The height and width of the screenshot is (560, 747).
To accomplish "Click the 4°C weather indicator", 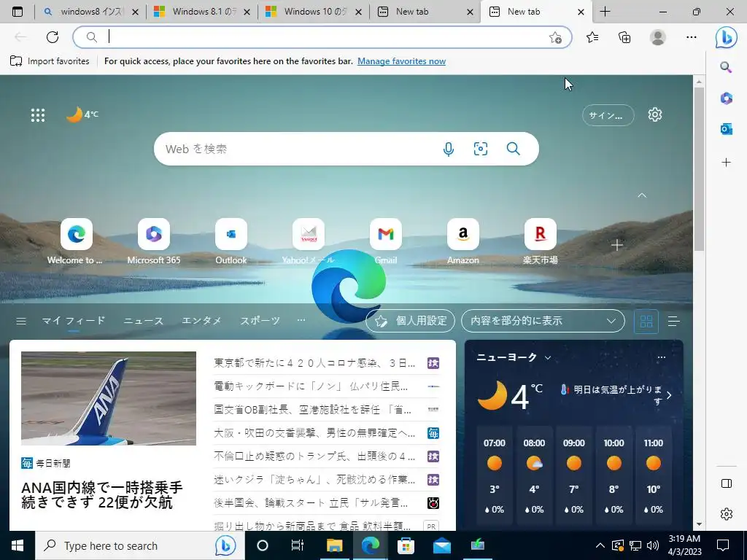I will tap(82, 114).
